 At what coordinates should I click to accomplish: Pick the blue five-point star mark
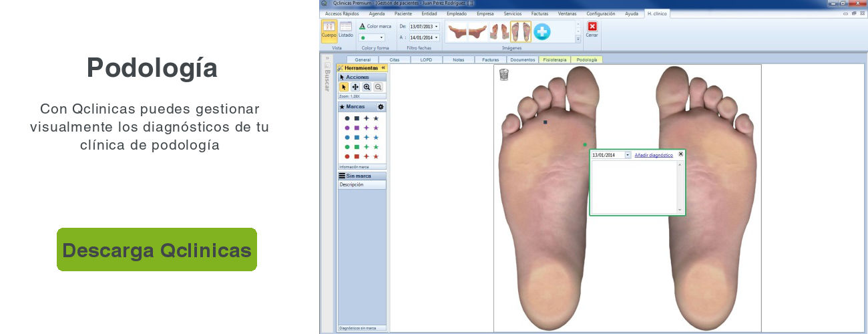coord(375,137)
